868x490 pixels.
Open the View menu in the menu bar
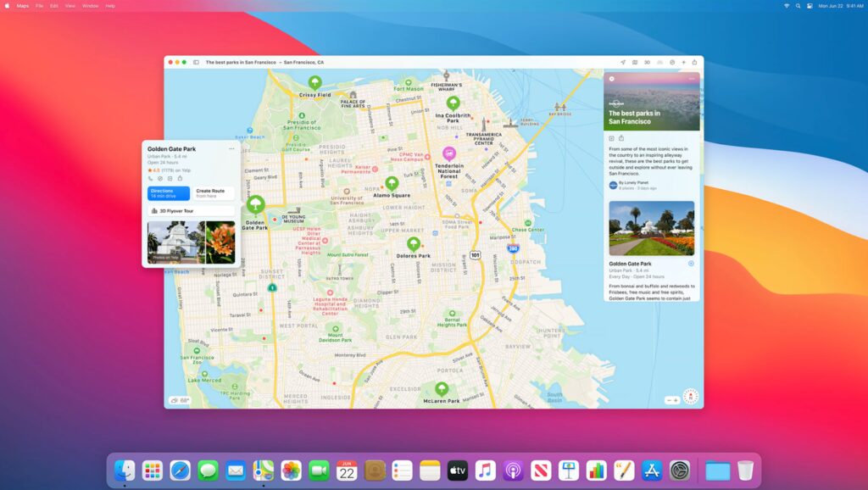click(70, 6)
